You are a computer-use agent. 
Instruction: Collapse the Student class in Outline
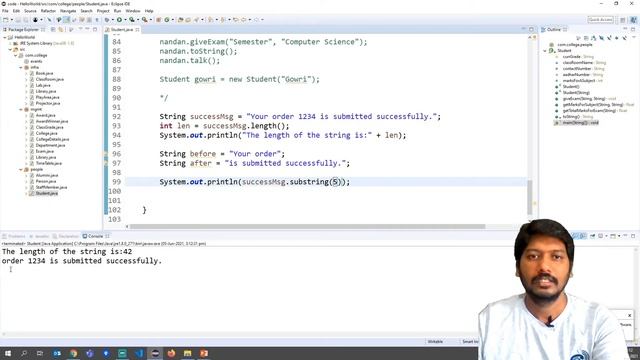(x=545, y=51)
